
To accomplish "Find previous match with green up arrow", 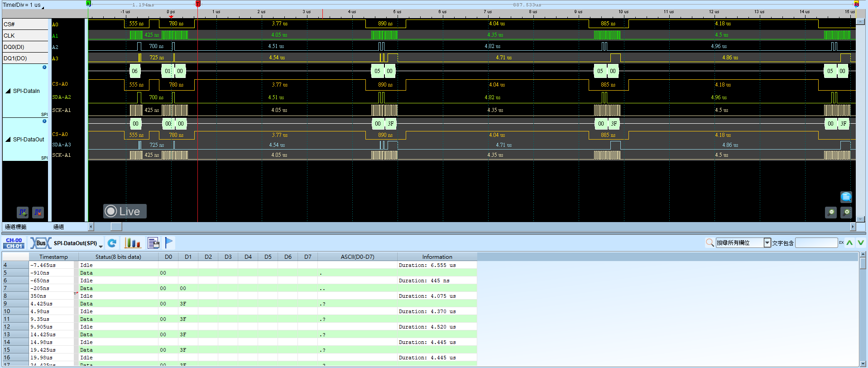I will tap(849, 243).
